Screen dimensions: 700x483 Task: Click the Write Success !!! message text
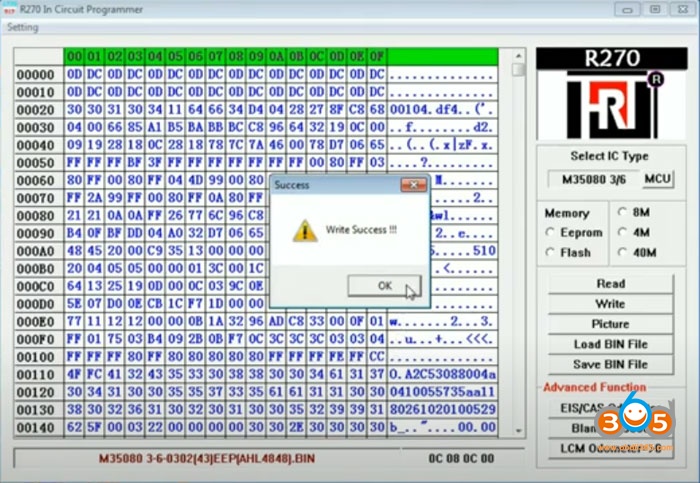click(361, 230)
